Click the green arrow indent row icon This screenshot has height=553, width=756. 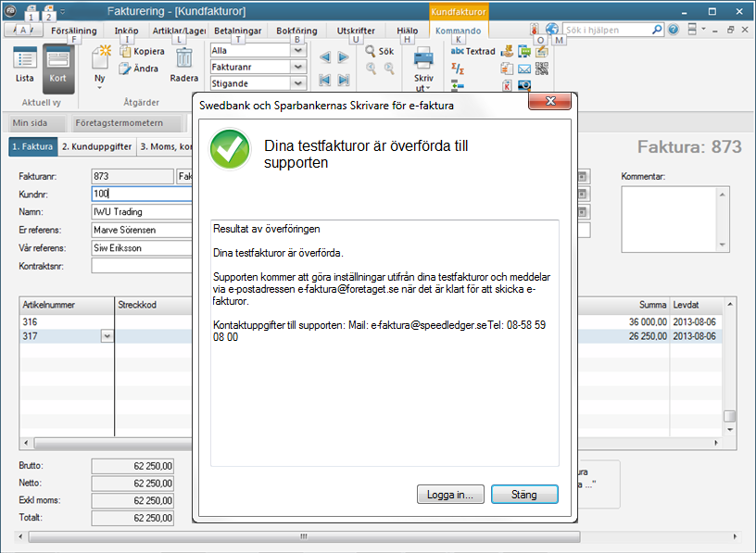click(458, 86)
